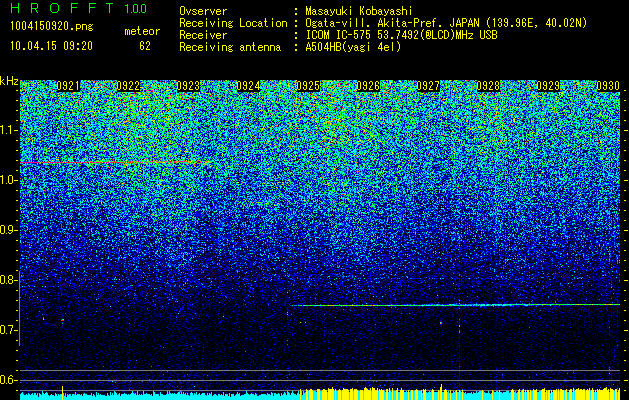This screenshot has height=400, width=629.
Task: Click the 0925 time marker
Action: click(x=308, y=86)
